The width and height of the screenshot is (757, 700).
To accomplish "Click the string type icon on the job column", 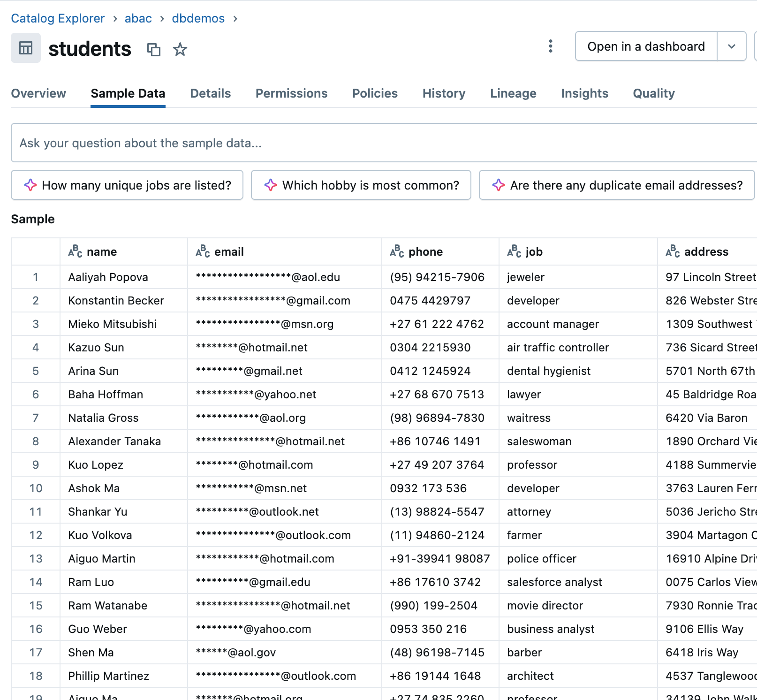I will point(515,251).
